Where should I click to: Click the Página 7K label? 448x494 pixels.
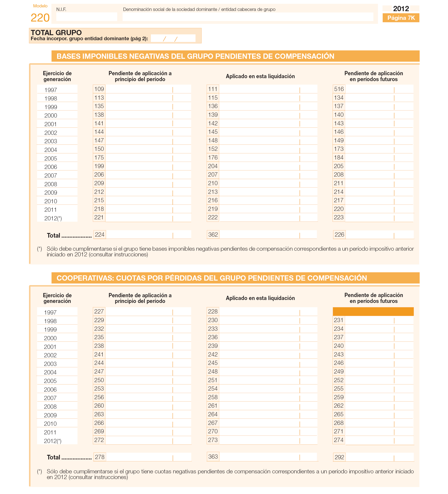click(x=401, y=18)
